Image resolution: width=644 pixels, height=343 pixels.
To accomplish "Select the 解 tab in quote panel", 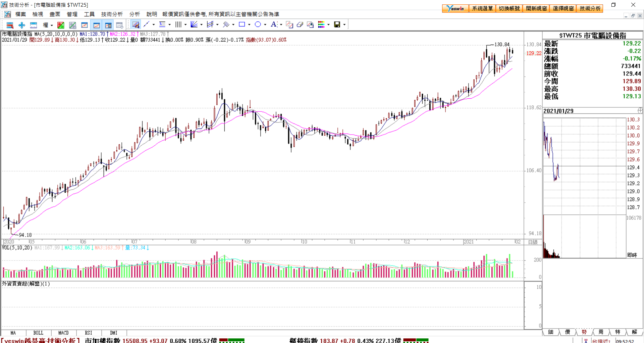I will point(634,332).
